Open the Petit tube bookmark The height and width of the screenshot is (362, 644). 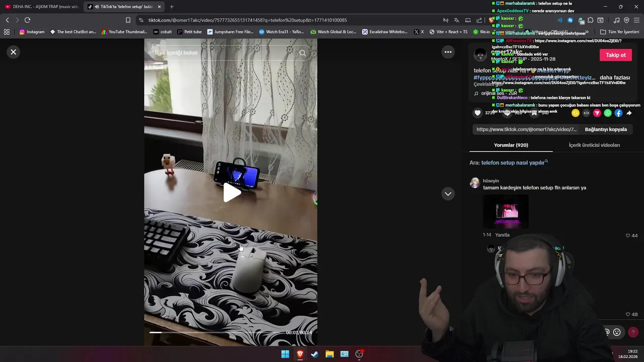click(189, 32)
